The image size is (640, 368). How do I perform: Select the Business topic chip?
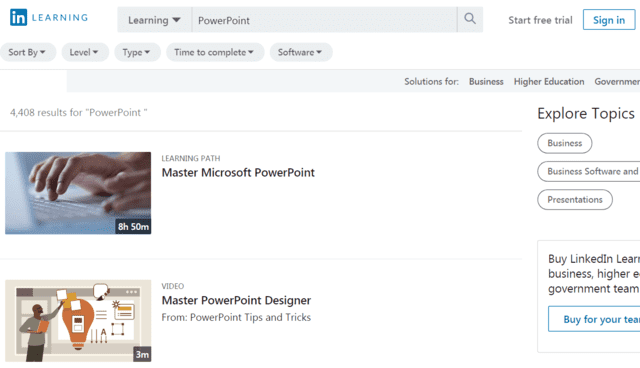564,143
